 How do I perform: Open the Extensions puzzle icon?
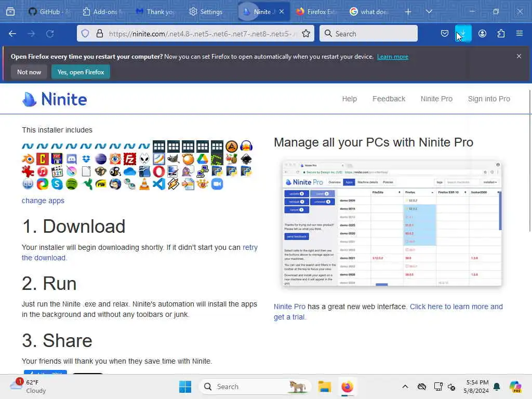[501, 33]
